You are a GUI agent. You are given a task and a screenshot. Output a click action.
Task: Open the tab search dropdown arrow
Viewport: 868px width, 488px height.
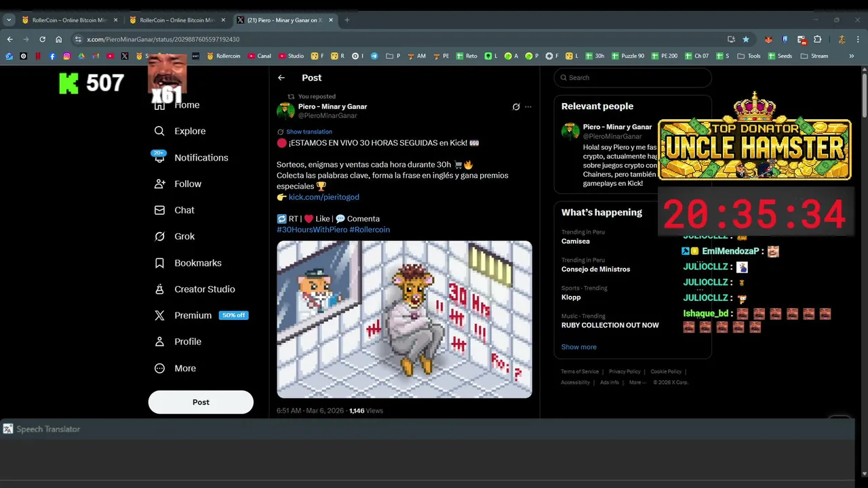coord(9,20)
